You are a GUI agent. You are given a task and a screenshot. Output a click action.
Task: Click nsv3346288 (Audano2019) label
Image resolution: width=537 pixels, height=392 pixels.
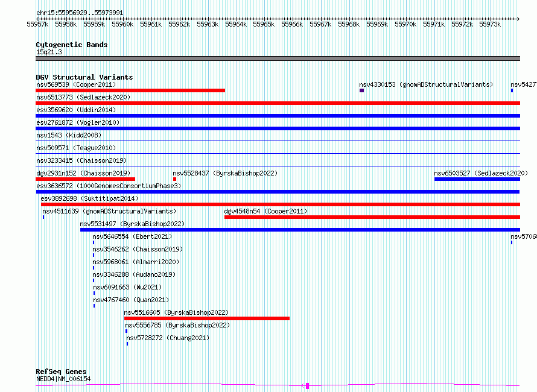click(134, 274)
